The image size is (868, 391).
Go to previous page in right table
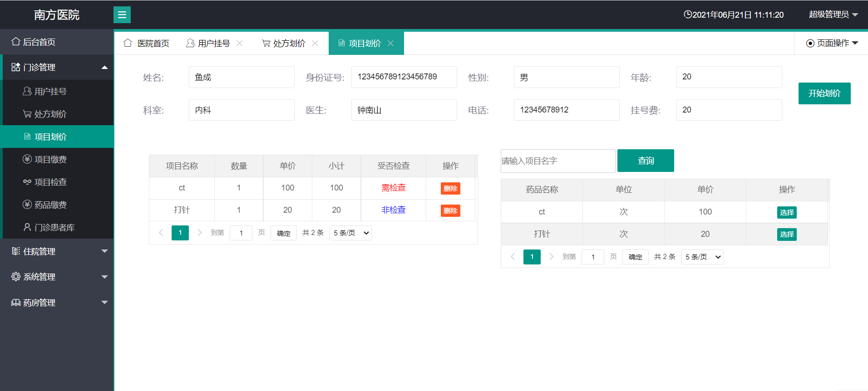point(513,257)
